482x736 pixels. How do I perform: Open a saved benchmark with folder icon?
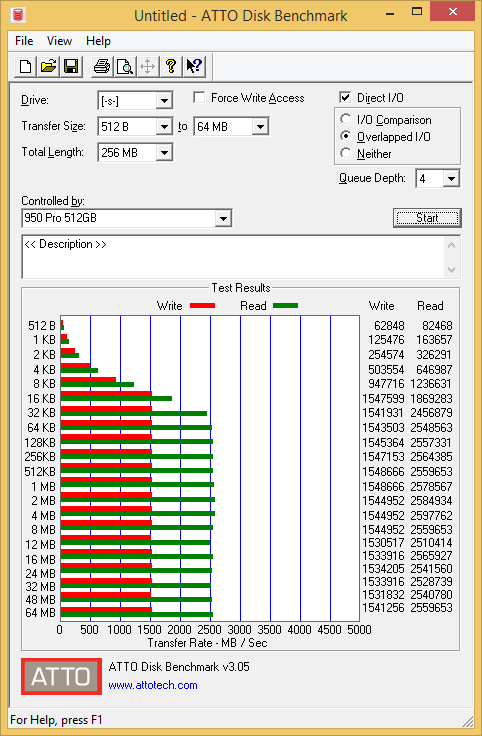click(x=48, y=66)
